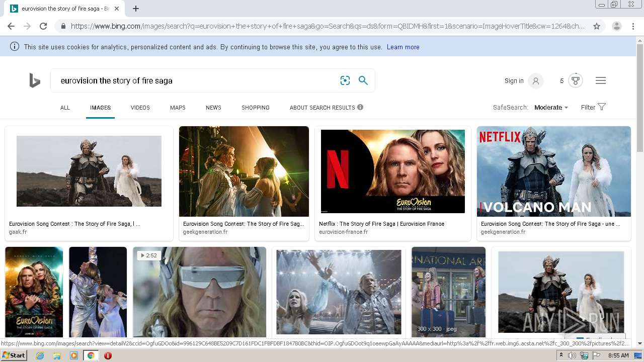644x362 pixels.
Task: Open the hamburger settings menu
Action: pos(601,80)
